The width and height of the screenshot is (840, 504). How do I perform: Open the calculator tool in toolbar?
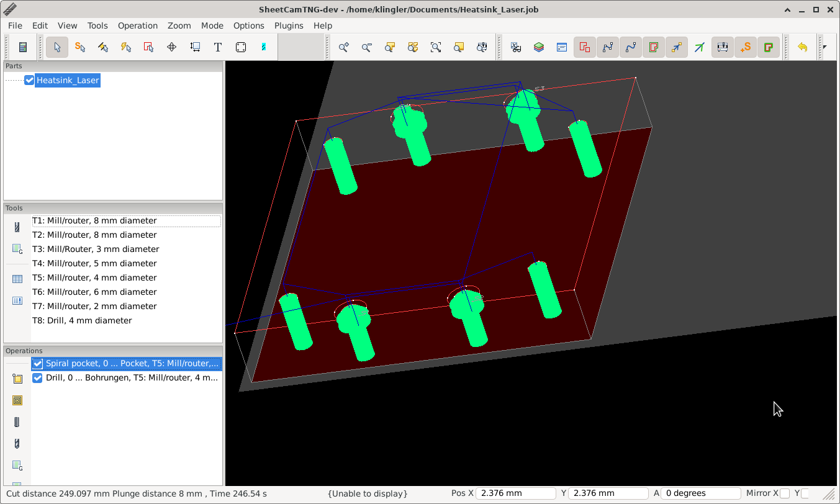23,47
